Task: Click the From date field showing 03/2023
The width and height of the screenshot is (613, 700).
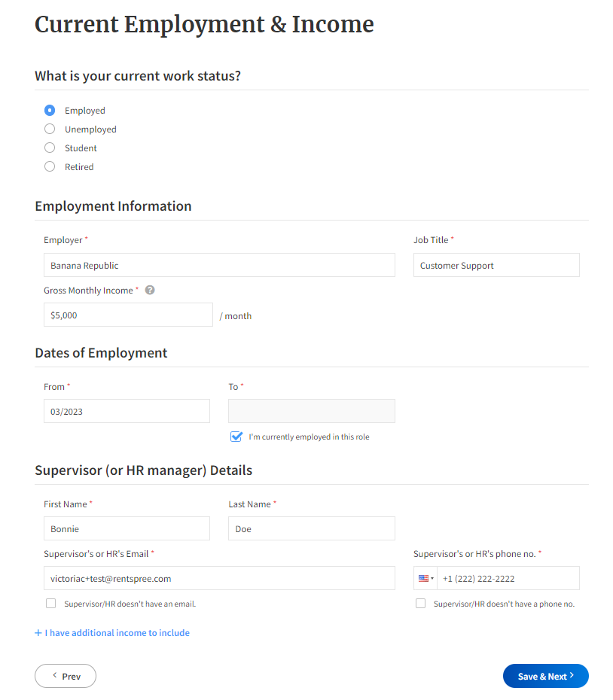Action: (127, 411)
